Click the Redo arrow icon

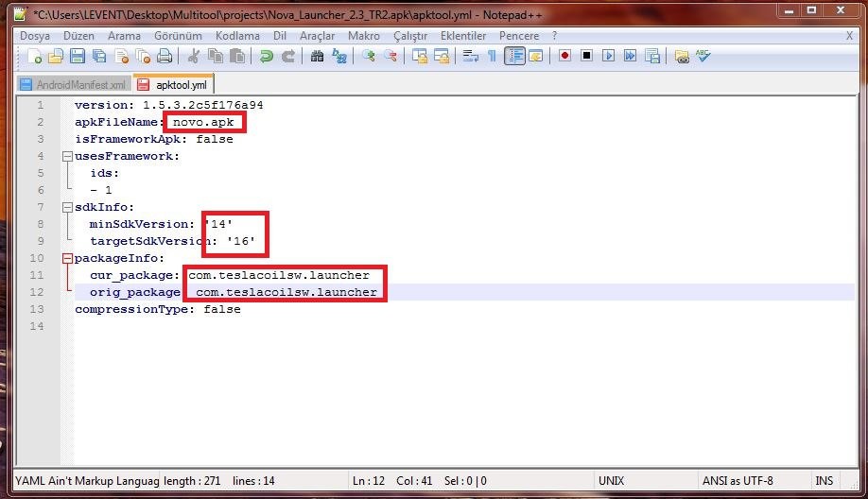click(287, 56)
